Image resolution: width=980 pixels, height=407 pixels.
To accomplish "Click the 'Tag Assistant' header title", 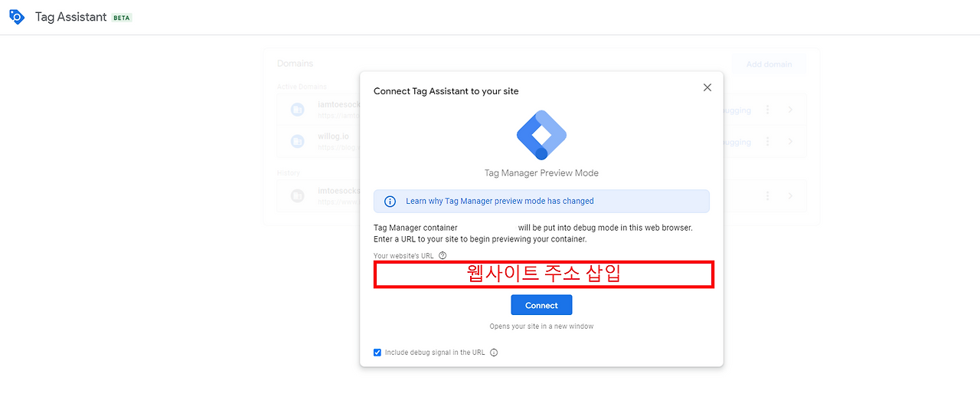I will (70, 17).
